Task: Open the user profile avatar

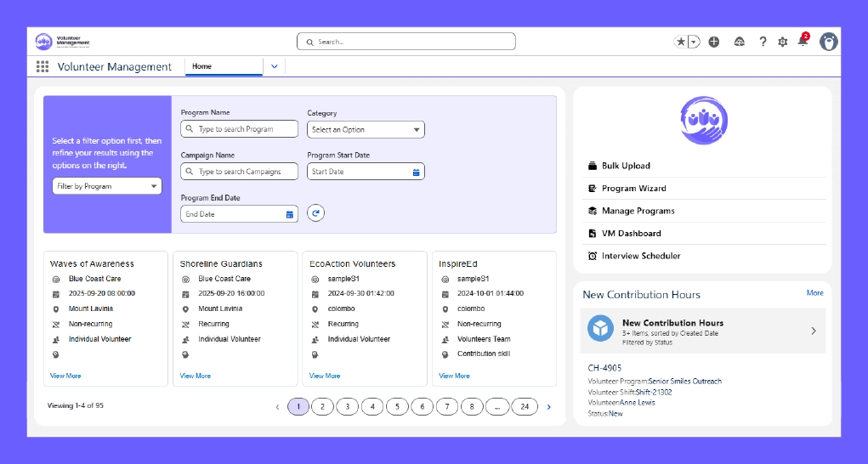Action: pyautogui.click(x=828, y=42)
